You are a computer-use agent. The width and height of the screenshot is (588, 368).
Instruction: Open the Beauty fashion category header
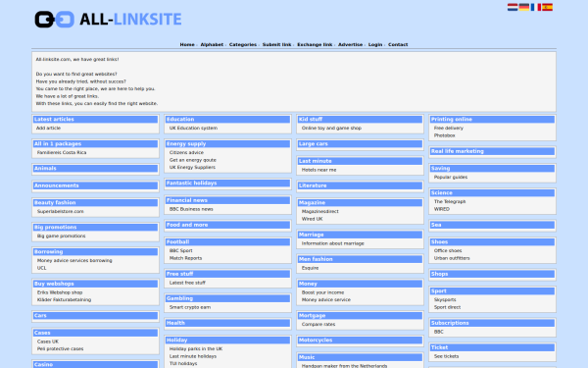point(96,203)
